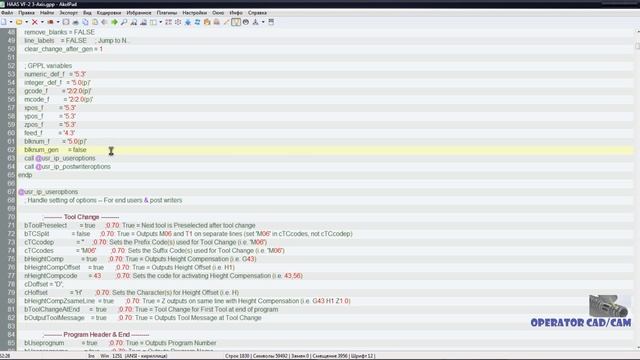Click the pencil toolbar icon

[x=226, y=22]
